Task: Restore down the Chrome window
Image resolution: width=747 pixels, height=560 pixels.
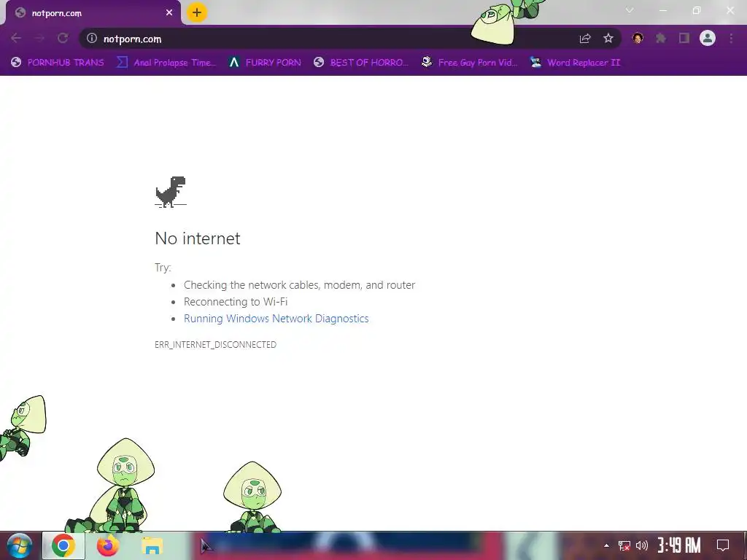Action: [697, 10]
